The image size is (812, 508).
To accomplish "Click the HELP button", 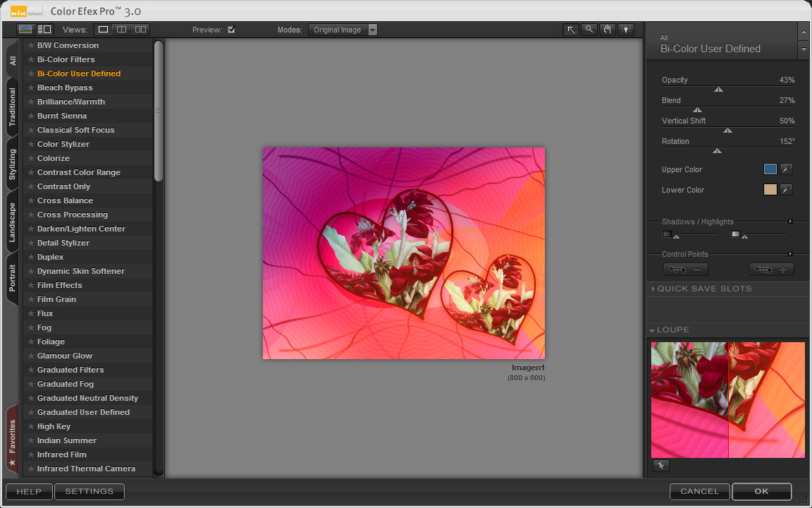I will (x=29, y=491).
